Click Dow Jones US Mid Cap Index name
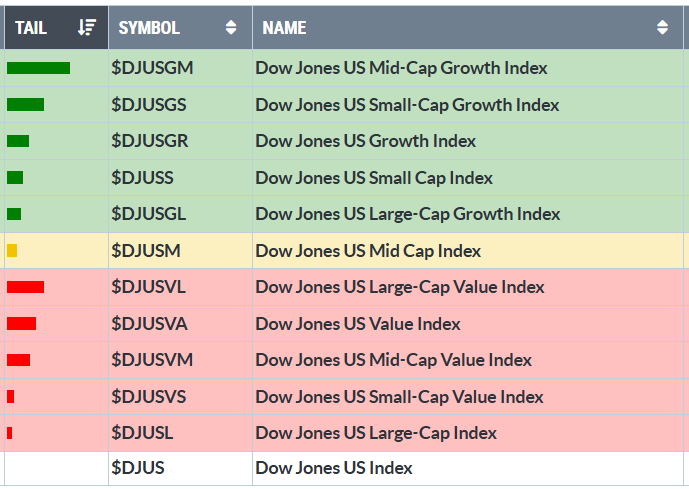 [x=368, y=251]
